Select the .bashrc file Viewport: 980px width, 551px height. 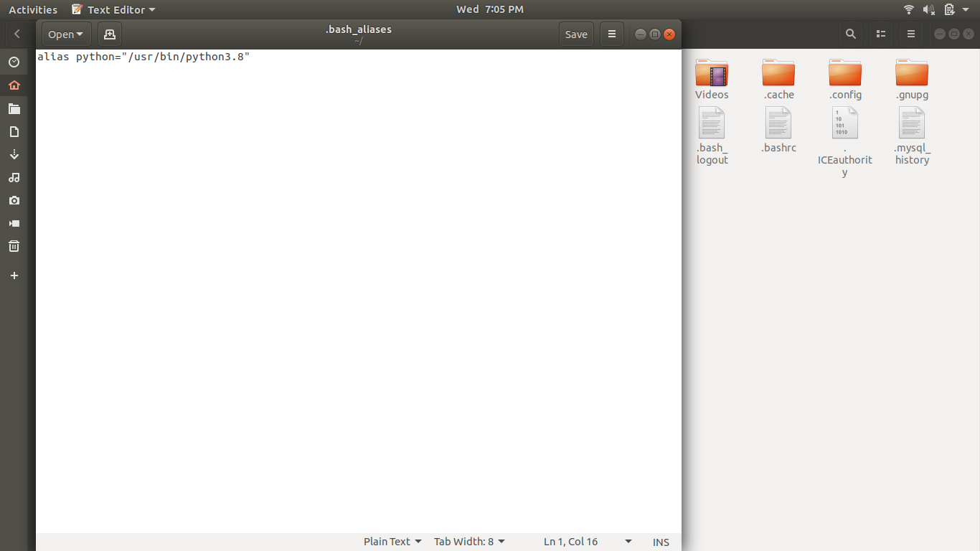[x=778, y=130]
